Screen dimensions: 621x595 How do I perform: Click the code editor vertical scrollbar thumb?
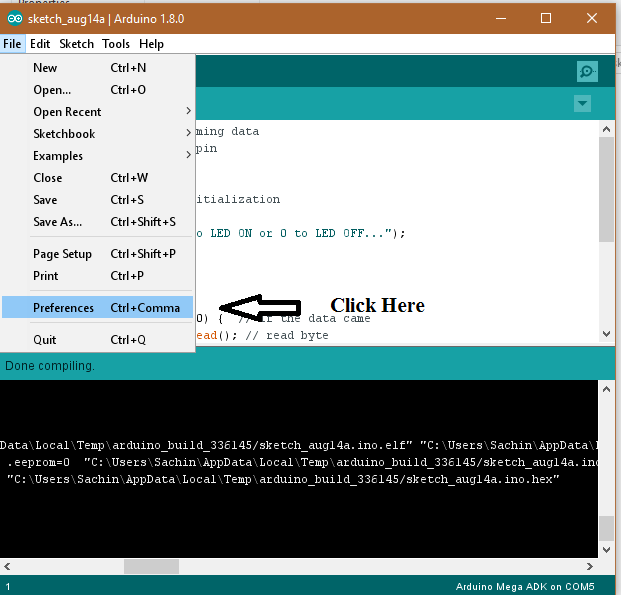tap(606, 189)
